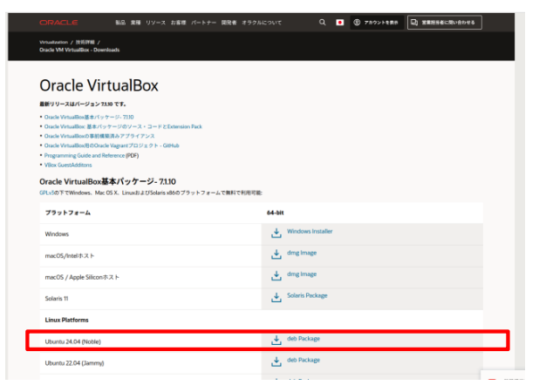Open the リソース menu in top navigation
This screenshot has width=546, height=392.
155,22
